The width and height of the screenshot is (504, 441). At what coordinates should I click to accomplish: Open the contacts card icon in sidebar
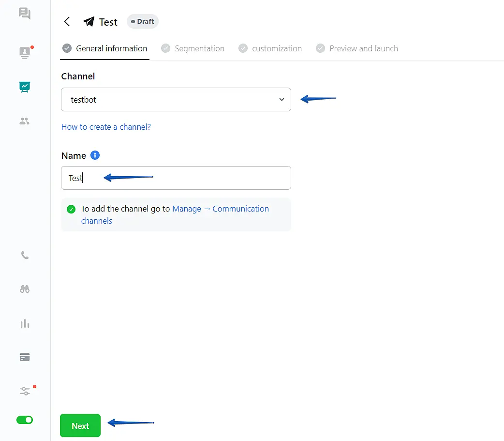(25, 52)
